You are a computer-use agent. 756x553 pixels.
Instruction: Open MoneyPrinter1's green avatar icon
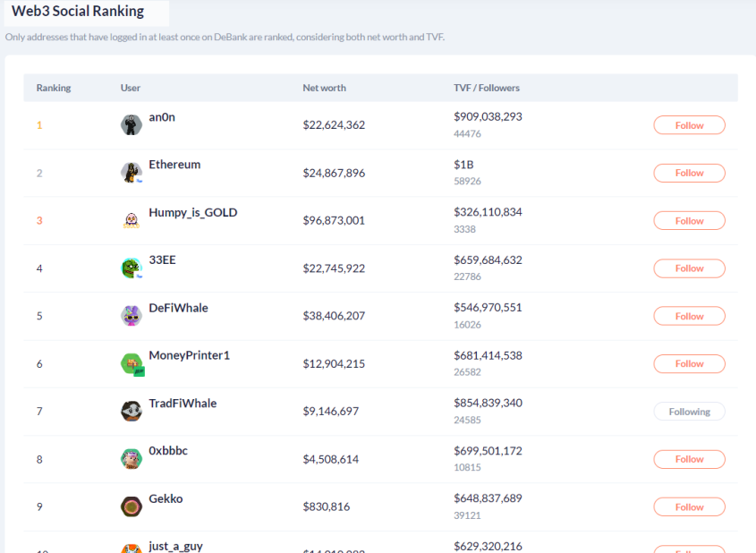[x=132, y=363]
